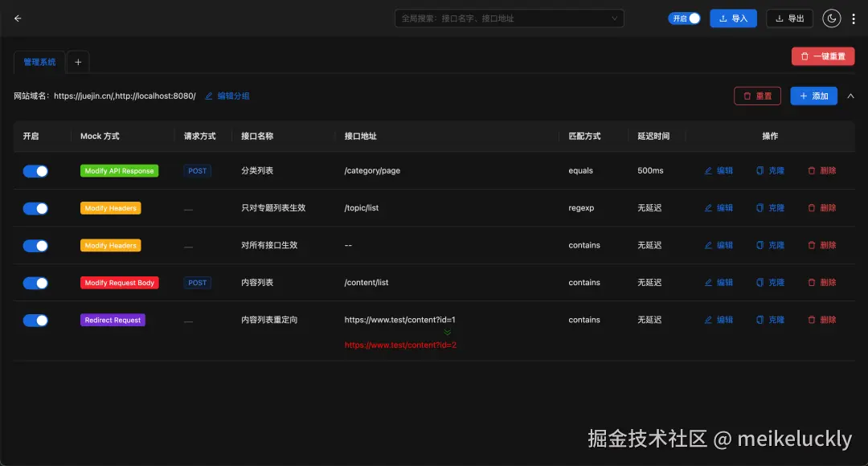The image size is (868, 466).
Task: Click the pencil icon beside 编辑分组
Action: pyautogui.click(x=209, y=96)
